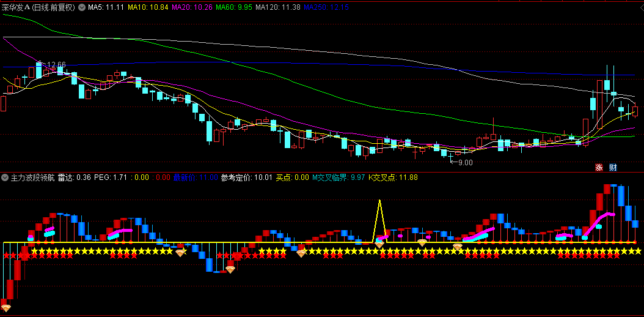
Task: Select the magenta MA20: 10.26 label
Action: [x=192, y=7]
